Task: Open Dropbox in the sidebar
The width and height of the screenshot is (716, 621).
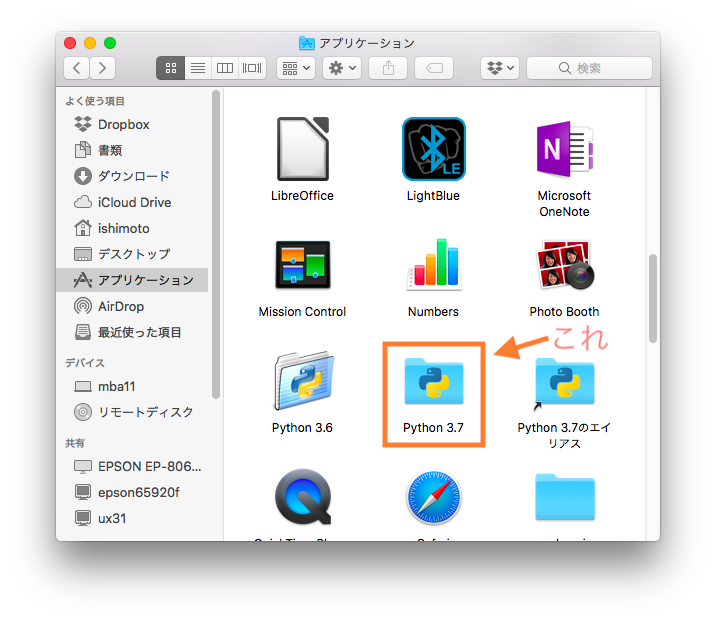Action: pyautogui.click(x=132, y=124)
